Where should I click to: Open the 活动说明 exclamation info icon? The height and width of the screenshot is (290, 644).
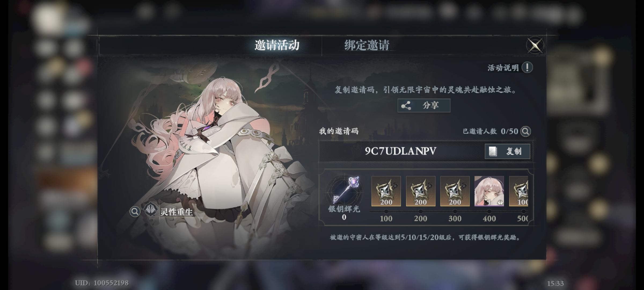click(527, 67)
